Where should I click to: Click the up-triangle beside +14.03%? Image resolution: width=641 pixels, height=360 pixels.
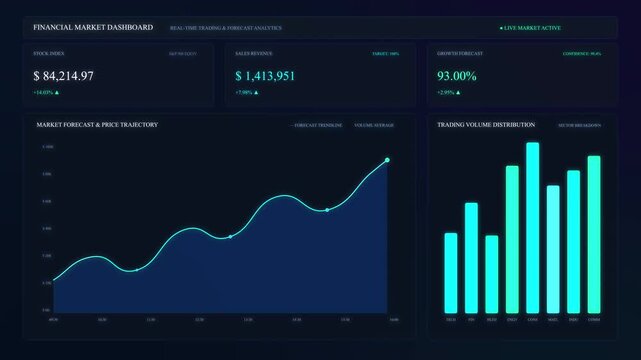57,93
